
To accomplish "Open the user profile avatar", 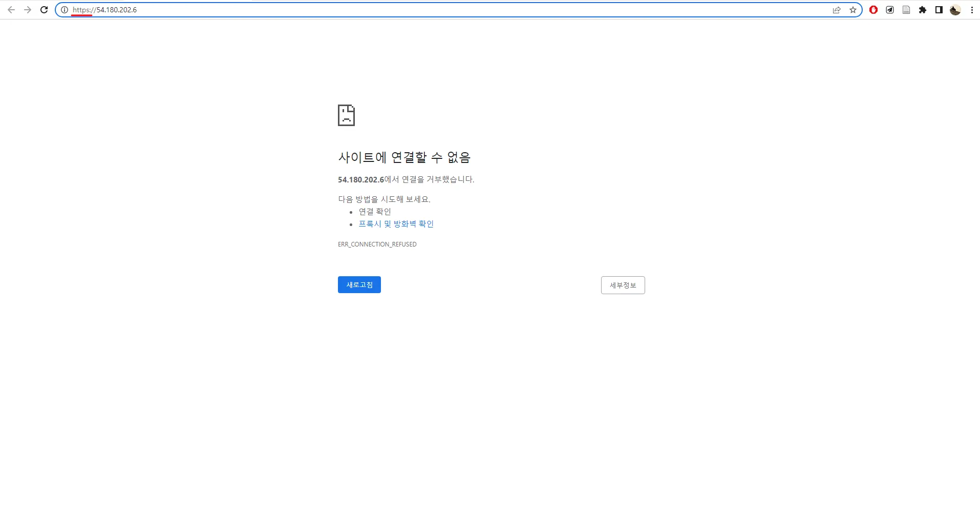I will (955, 10).
